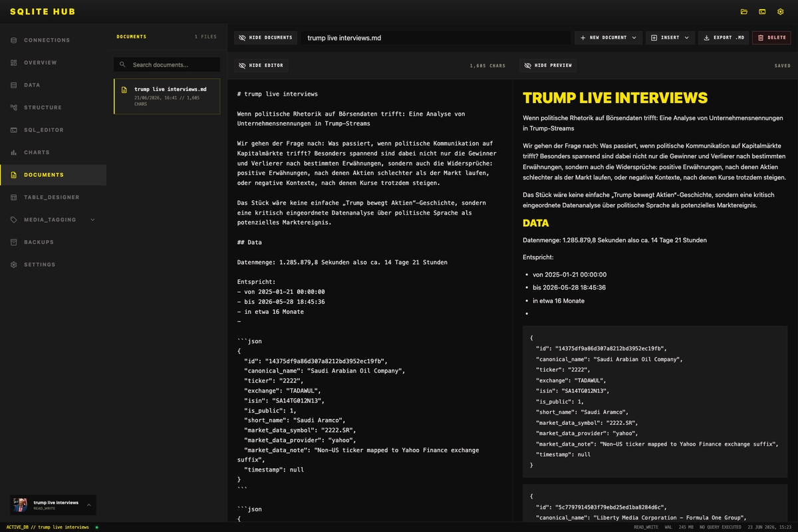The width and height of the screenshot is (798, 532).
Task: Toggle Hide Documents panel visibility
Action: pos(265,38)
